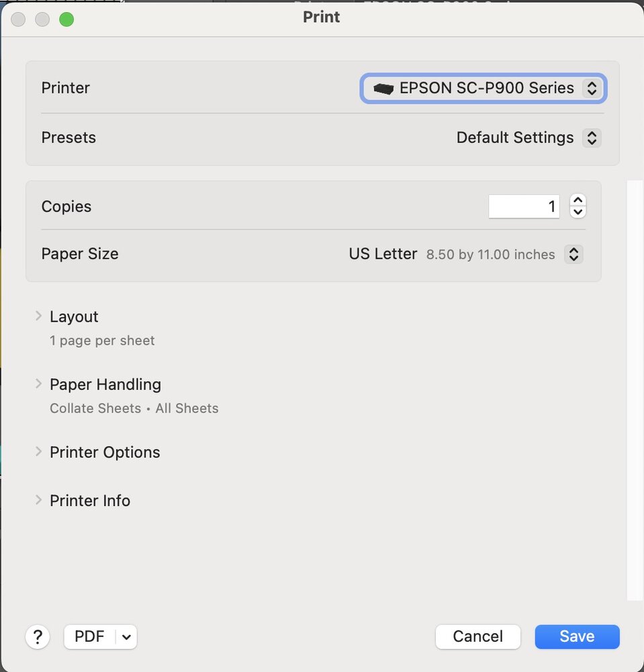Image resolution: width=644 pixels, height=672 pixels.
Task: Click the Copies number input field
Action: click(x=524, y=206)
